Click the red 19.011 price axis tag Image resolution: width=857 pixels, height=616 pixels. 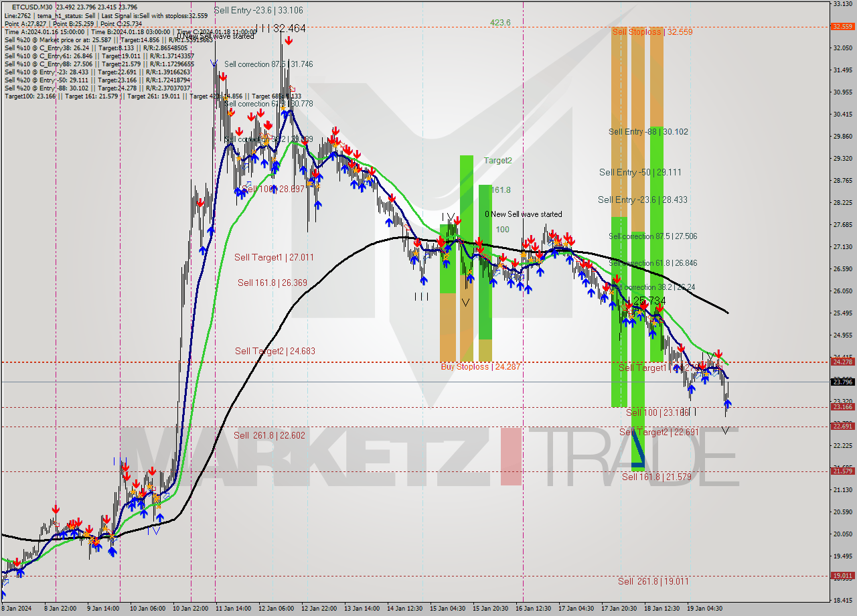tap(842, 575)
